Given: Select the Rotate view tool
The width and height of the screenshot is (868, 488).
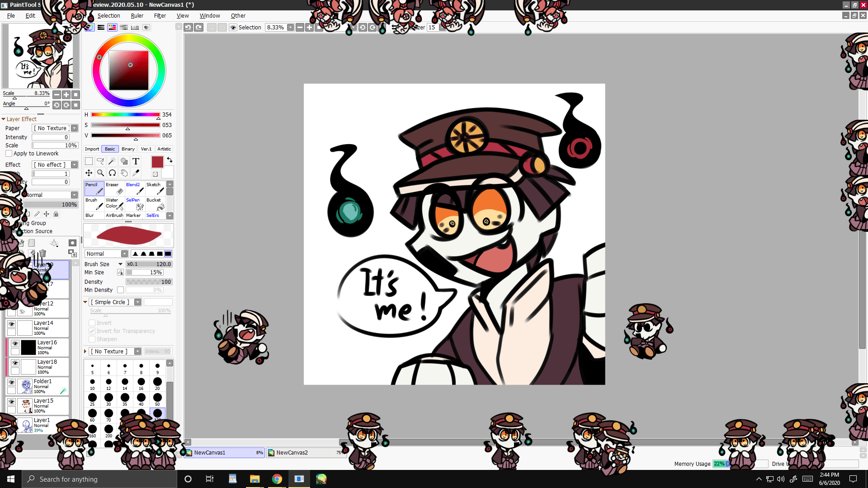Looking at the screenshot, I should pos(112,173).
